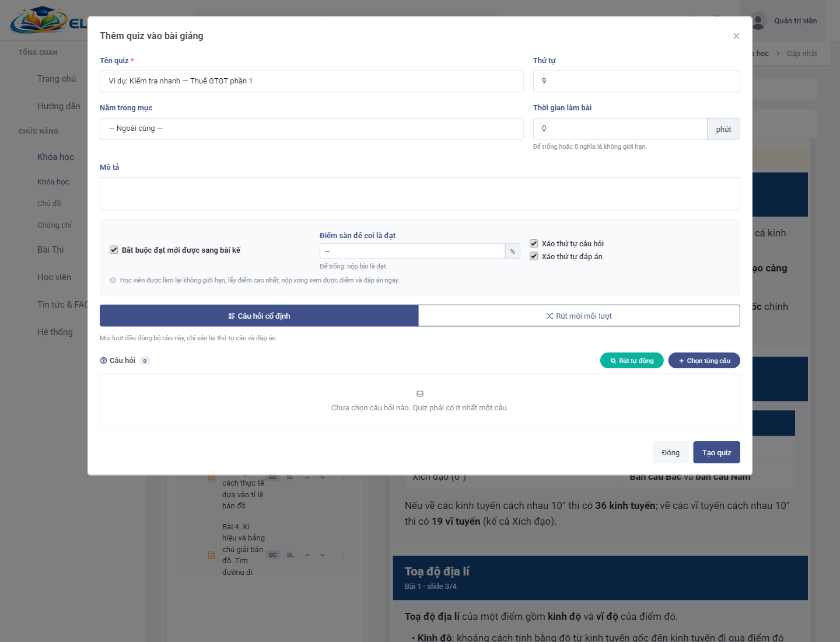Select the Câu hỏi cố định tab
Image resolution: width=840 pixels, height=642 pixels.
(259, 316)
